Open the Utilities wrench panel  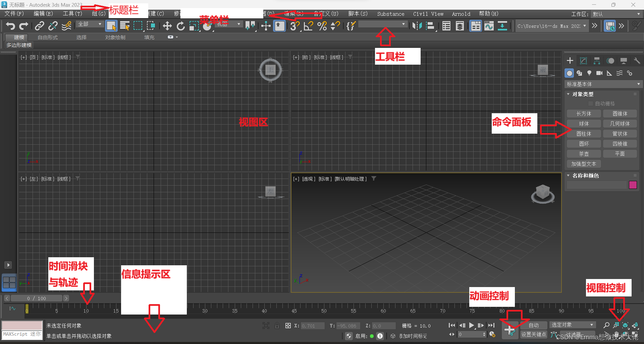pyautogui.click(x=637, y=61)
